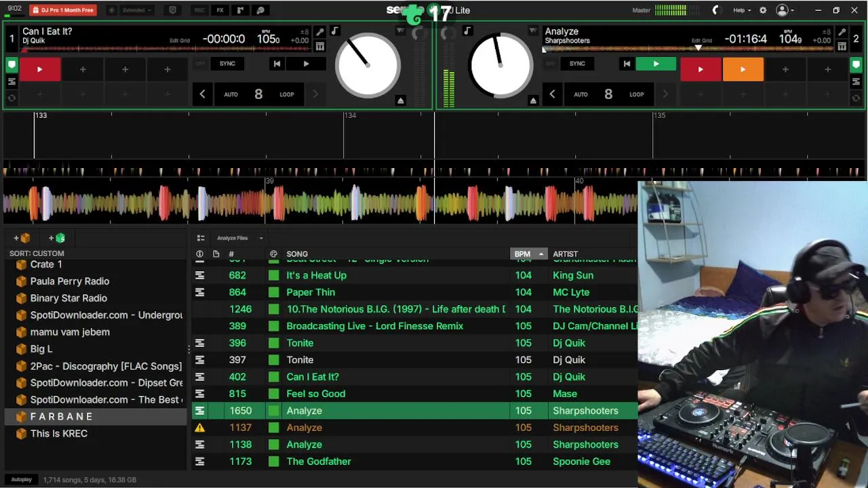Toggle Autoplay in the status bar
This screenshot has height=488, width=868.
point(21,480)
